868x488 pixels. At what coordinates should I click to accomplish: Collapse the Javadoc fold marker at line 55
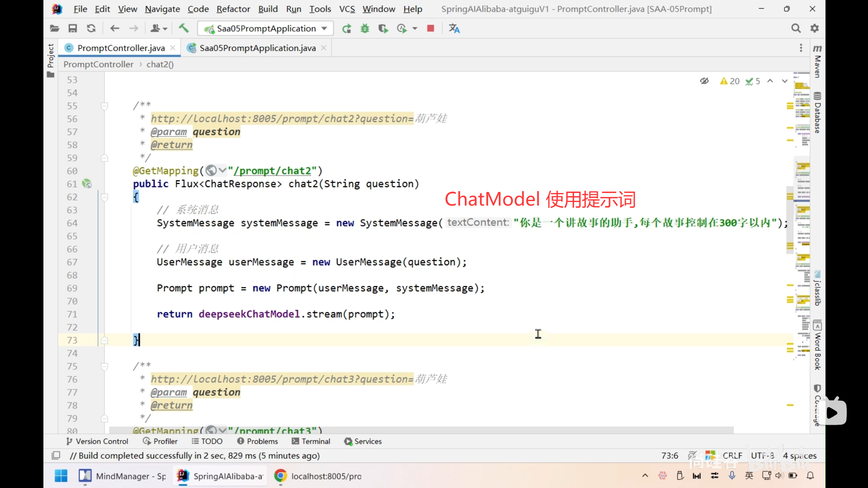pyautogui.click(x=104, y=106)
